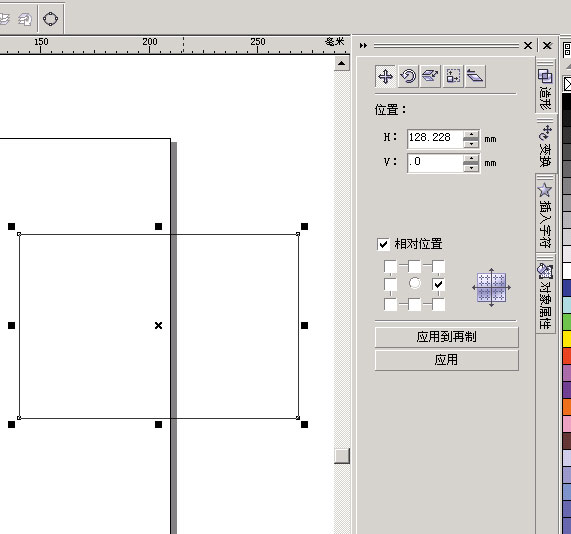This screenshot has width=571, height=534.
Task: Click the 应用 button
Action: click(x=446, y=360)
